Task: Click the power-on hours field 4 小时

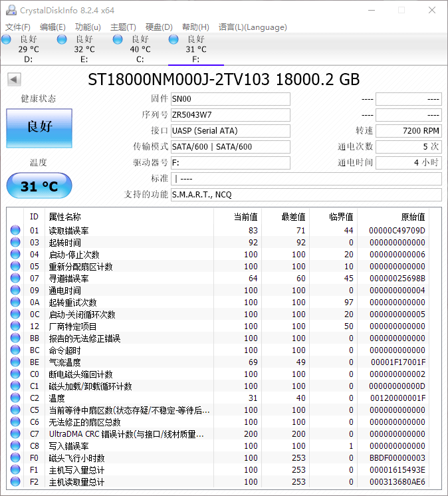Action: [x=409, y=163]
